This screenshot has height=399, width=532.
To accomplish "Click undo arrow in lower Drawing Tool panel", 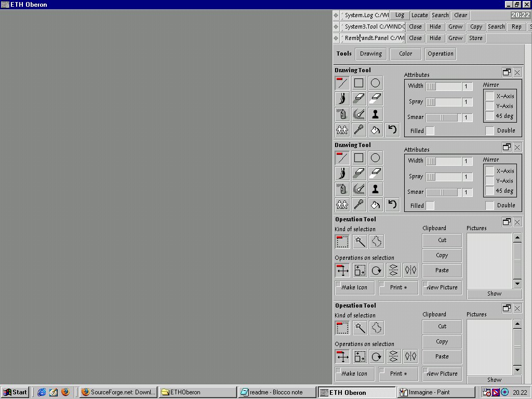I will click(392, 205).
